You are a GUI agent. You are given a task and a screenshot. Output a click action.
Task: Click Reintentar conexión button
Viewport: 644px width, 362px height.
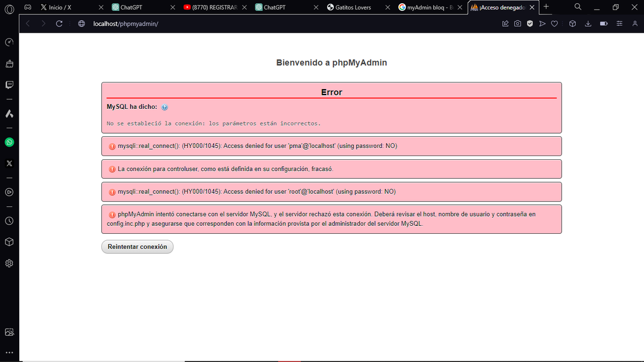tap(137, 247)
